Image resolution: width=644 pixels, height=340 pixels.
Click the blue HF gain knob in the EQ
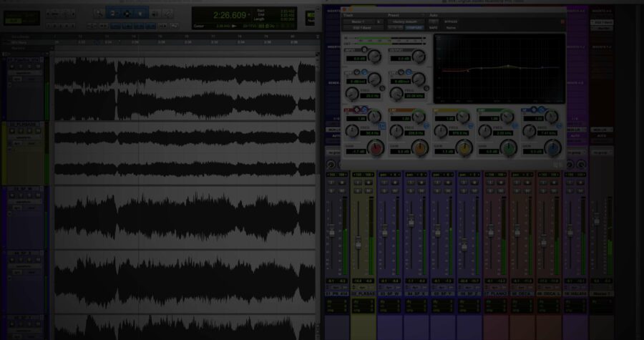point(552,148)
